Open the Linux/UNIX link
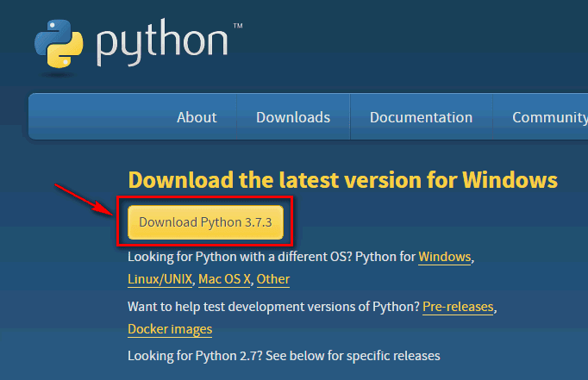Viewport: 588px width, 380px height. click(x=160, y=279)
